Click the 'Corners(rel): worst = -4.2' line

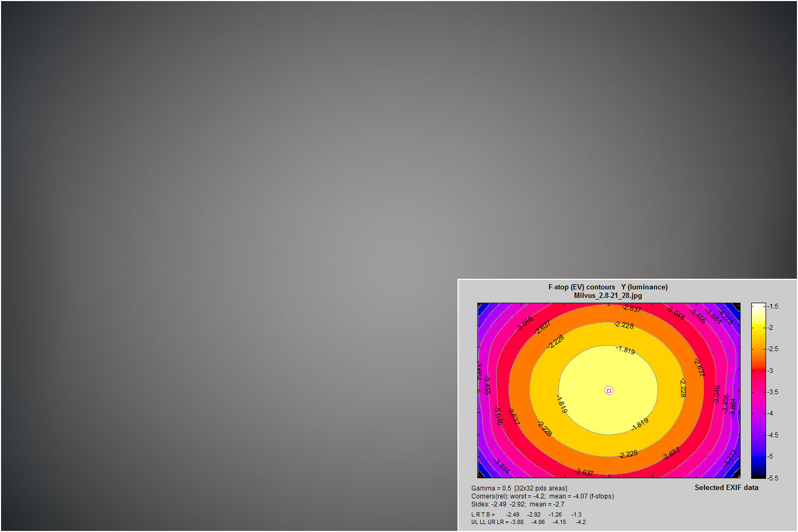pos(542,496)
